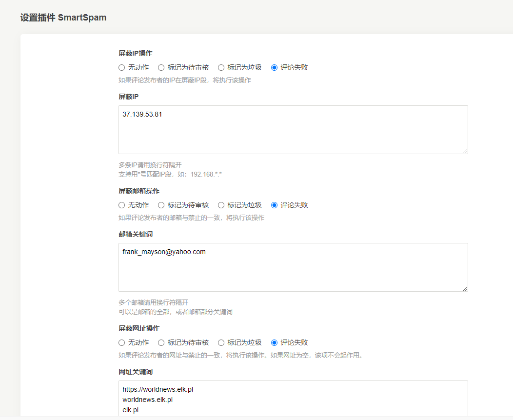
Task: Select 无动作 under 屏蔽网址操作
Action: click(122, 342)
